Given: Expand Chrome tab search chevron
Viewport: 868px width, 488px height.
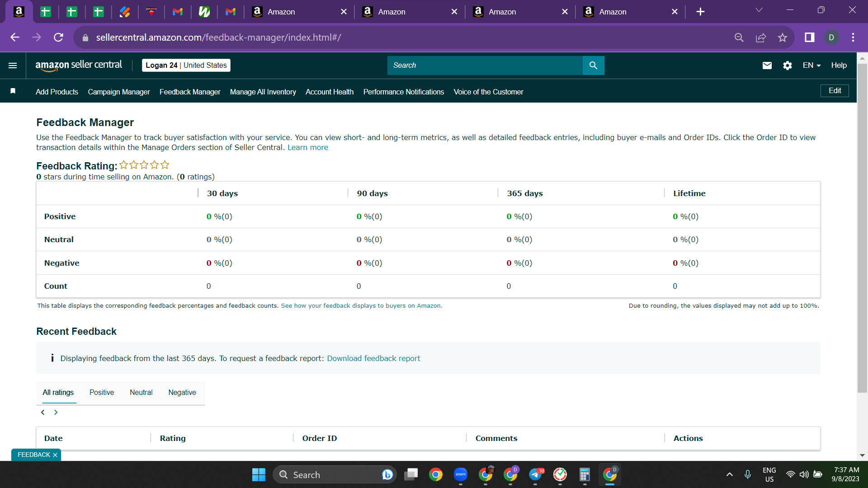Looking at the screenshot, I should click(759, 10).
